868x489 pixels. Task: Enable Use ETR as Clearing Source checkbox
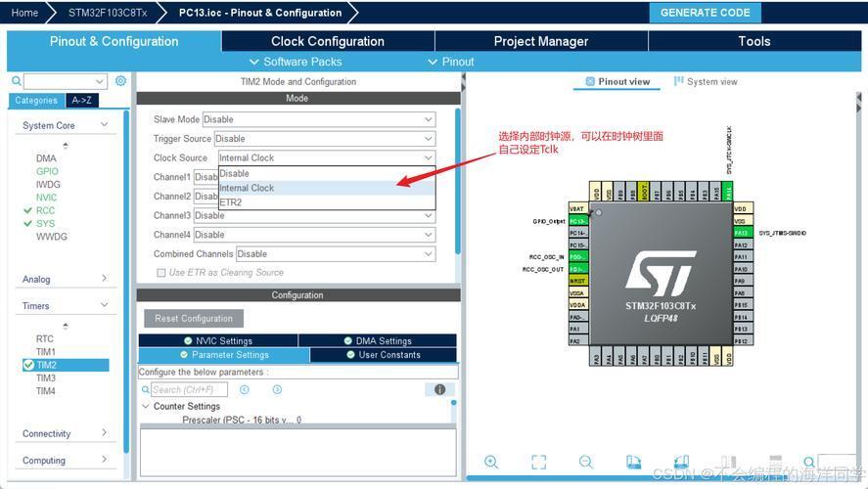point(161,273)
